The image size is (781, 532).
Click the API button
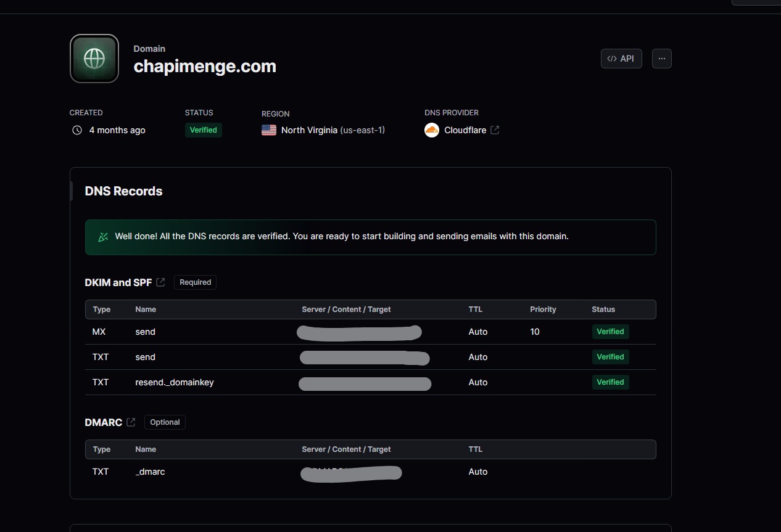(x=621, y=59)
